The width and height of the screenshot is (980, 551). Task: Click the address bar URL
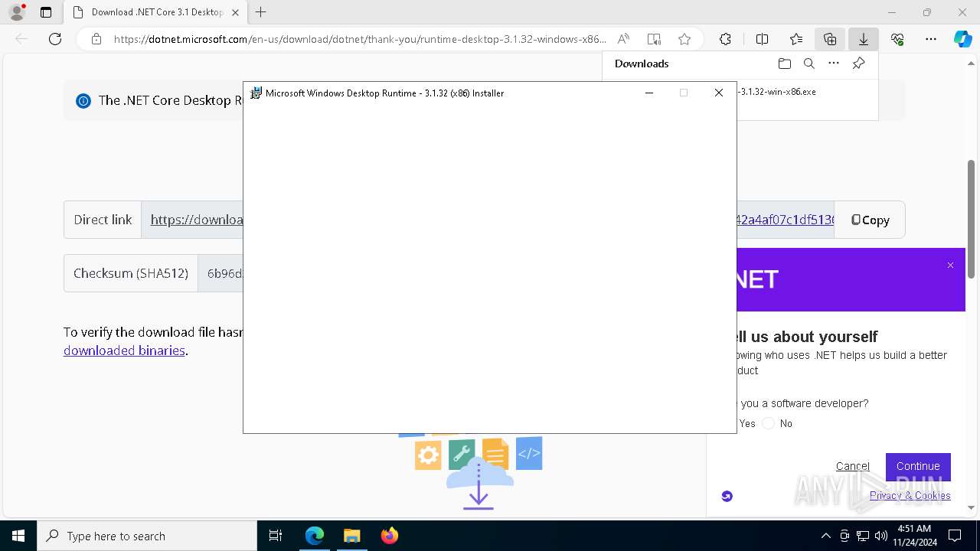coord(360,39)
